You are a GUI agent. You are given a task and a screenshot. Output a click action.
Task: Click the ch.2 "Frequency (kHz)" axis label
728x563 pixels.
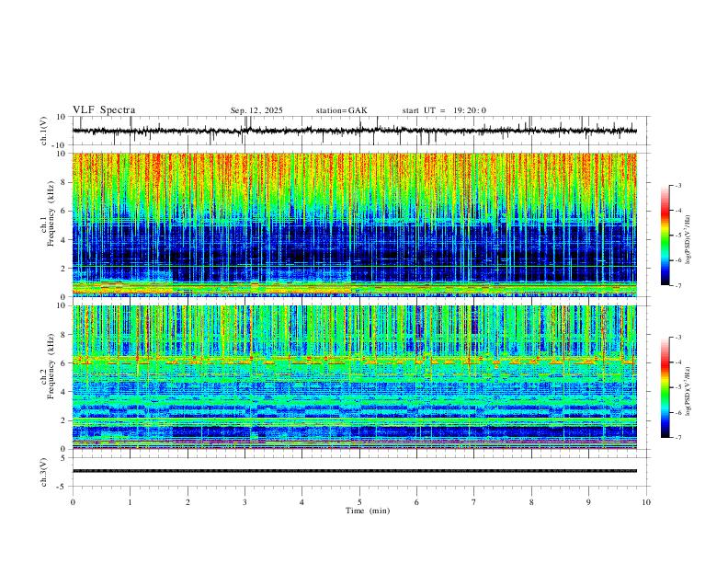pyautogui.click(x=51, y=366)
